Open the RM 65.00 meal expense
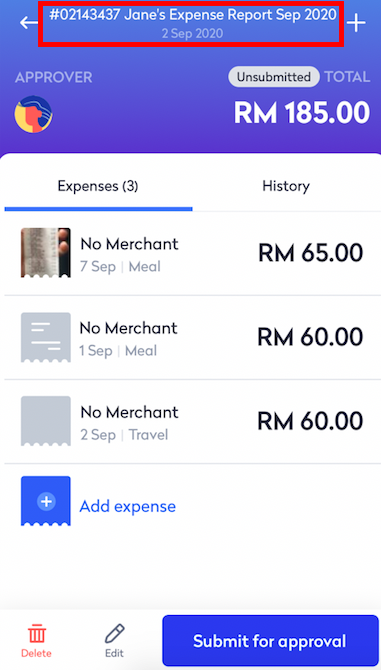 coord(192,253)
